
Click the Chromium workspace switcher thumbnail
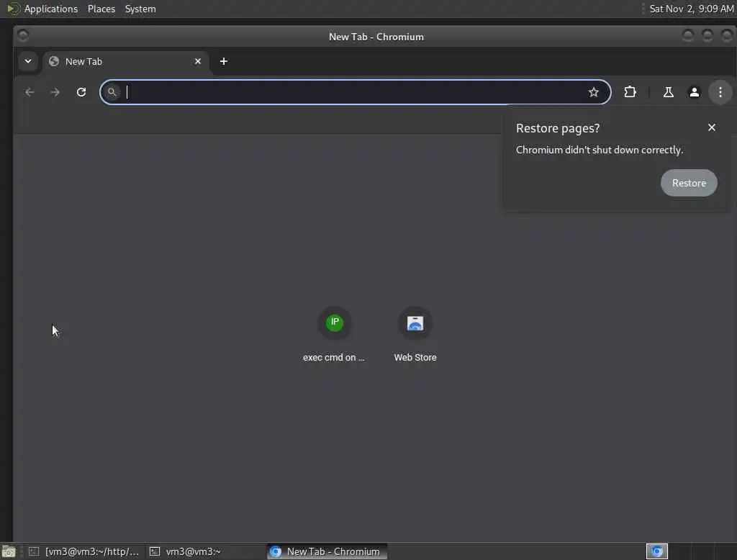(656, 551)
